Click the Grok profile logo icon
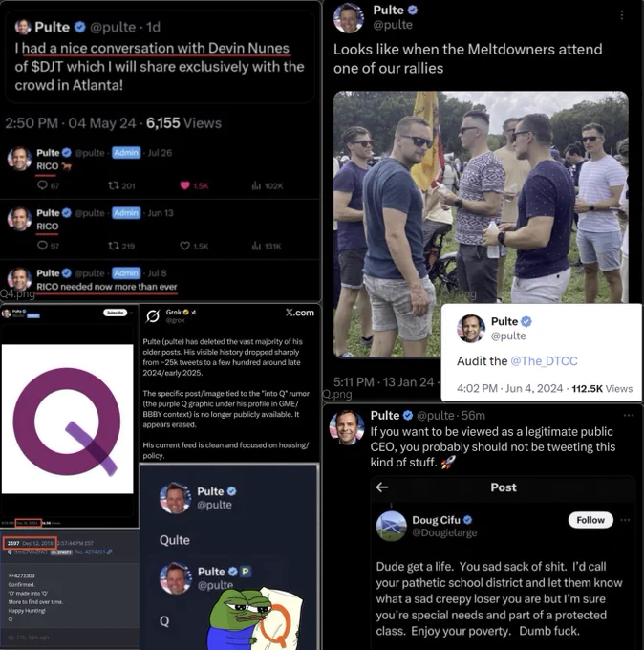644x650 pixels. 153,315
